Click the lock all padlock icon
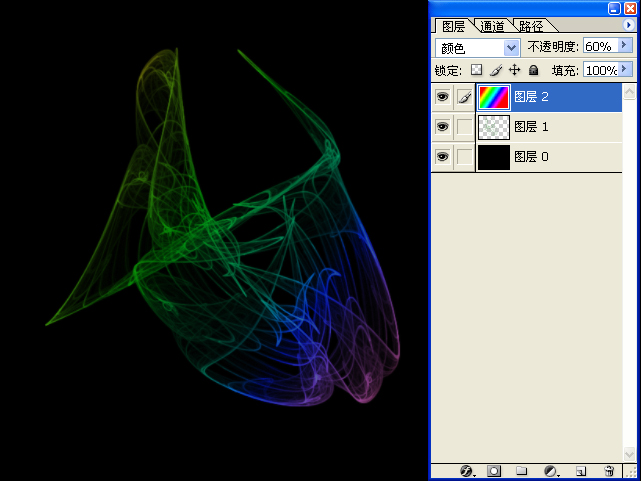The width and height of the screenshot is (641, 481). [533, 70]
